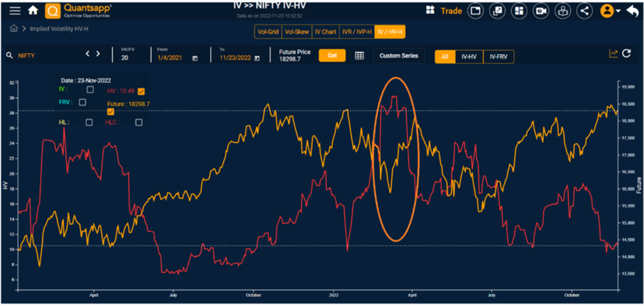
Task: Open the user guide reading icon
Action: coord(563,10)
